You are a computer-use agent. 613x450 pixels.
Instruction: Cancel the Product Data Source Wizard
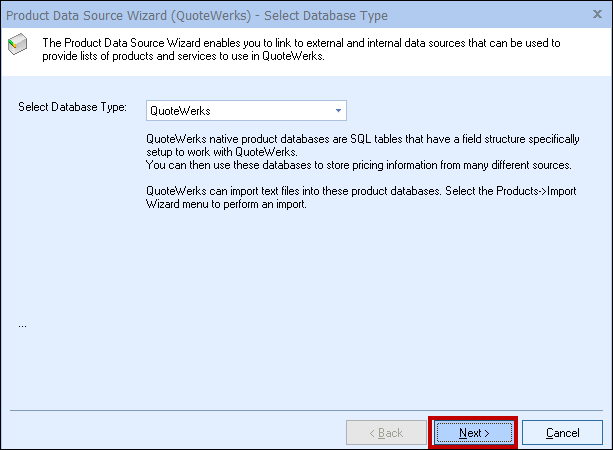[x=562, y=432]
